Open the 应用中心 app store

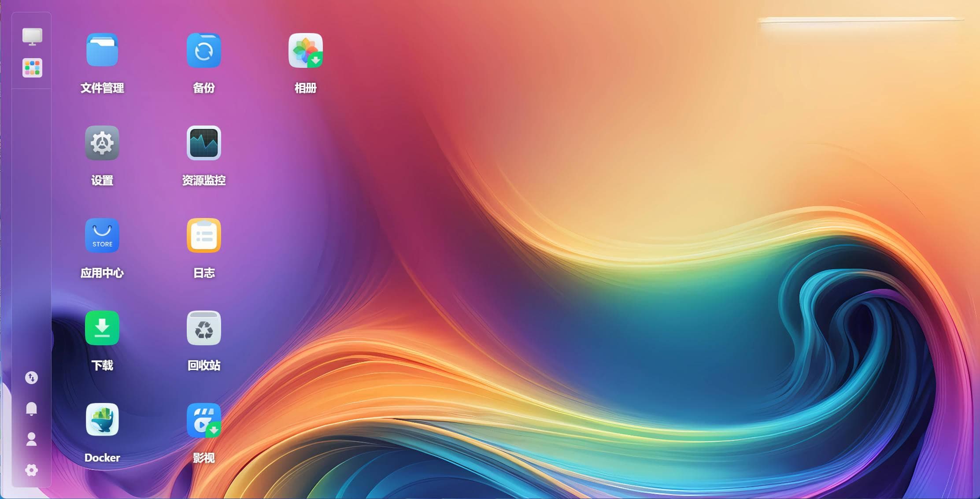coord(102,235)
